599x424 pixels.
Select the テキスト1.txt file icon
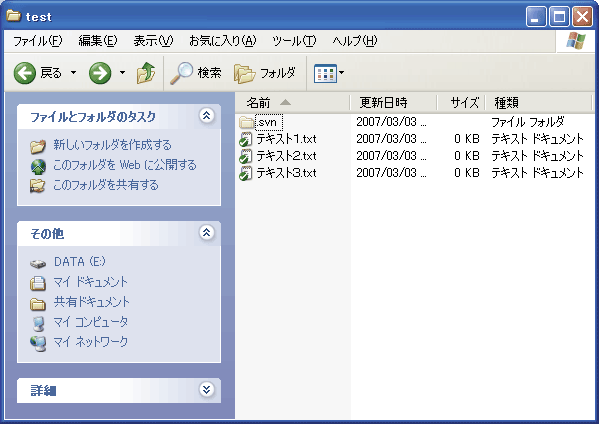(x=246, y=139)
